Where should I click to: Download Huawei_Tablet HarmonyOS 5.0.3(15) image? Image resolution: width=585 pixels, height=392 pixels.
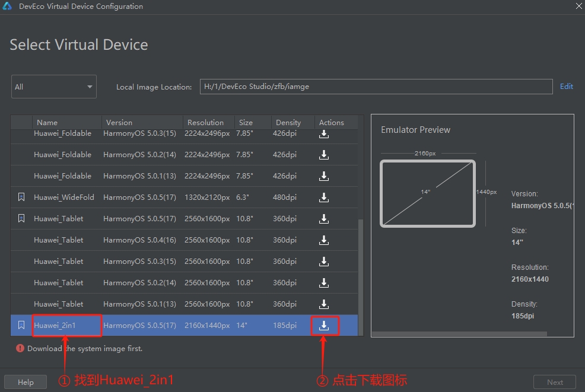click(x=324, y=262)
